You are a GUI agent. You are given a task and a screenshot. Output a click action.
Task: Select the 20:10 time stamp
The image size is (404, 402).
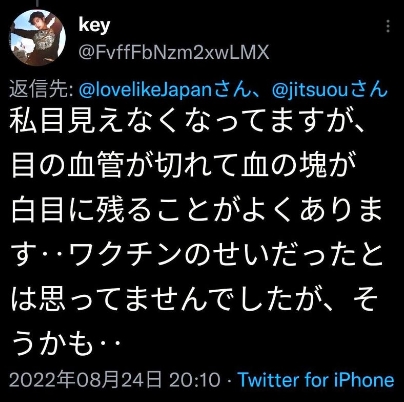pos(195,380)
